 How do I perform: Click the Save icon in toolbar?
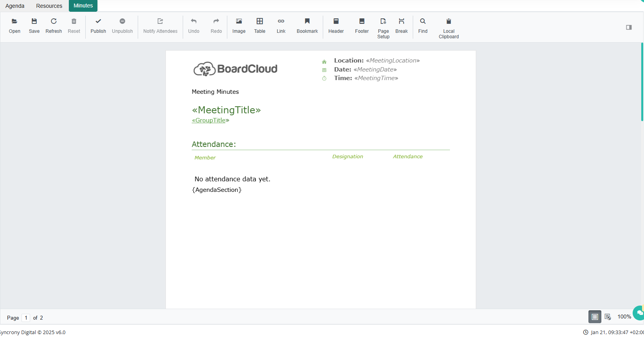34,25
